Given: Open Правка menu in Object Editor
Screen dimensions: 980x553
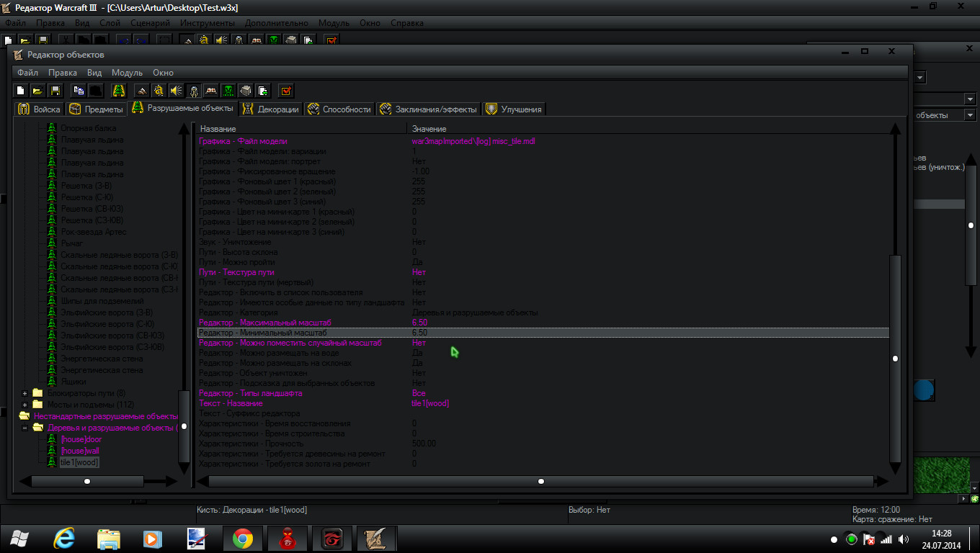Looking at the screenshot, I should pos(63,73).
